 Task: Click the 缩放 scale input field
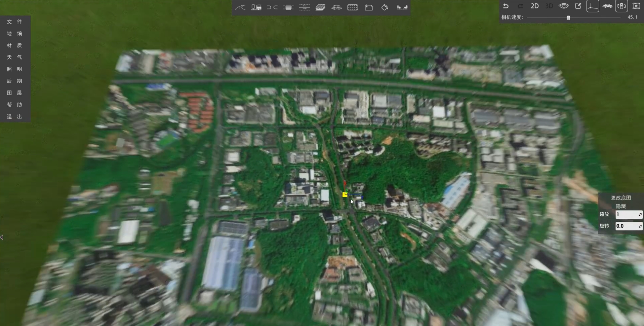[x=629, y=214]
